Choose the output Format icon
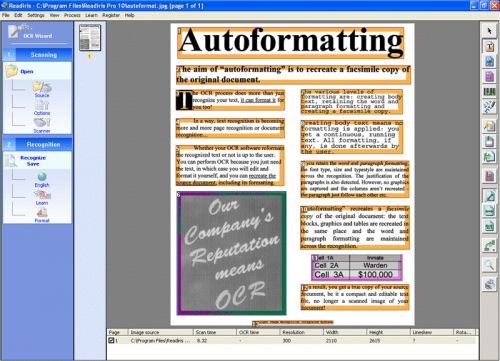 [x=42, y=212]
